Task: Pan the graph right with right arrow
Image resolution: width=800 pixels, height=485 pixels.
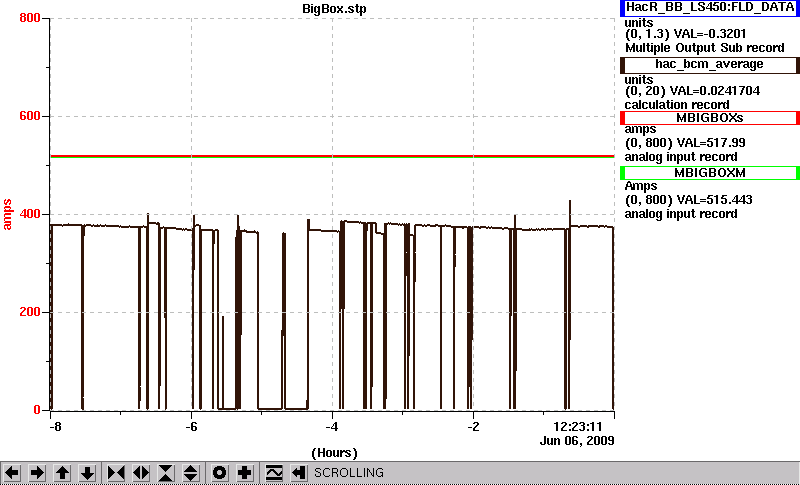Action: click(x=37, y=473)
